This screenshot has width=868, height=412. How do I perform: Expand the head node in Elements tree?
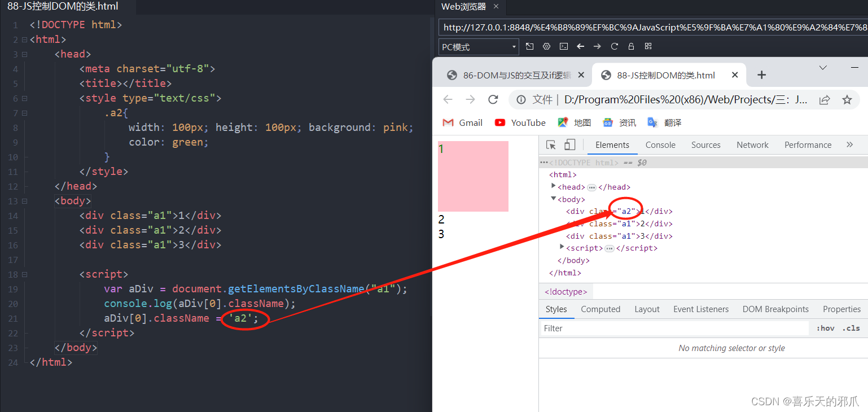pyautogui.click(x=554, y=186)
